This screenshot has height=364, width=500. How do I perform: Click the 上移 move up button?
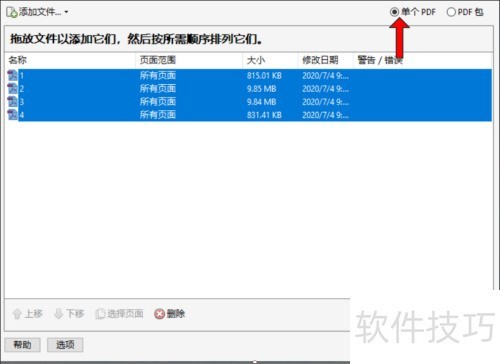pyautogui.click(x=27, y=314)
